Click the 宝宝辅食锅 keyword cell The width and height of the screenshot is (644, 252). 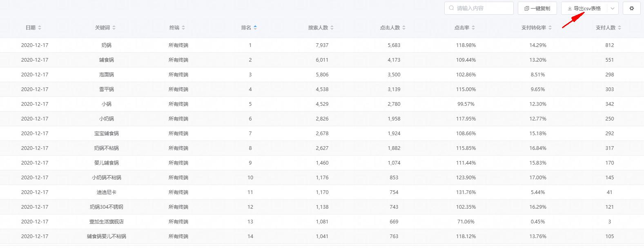[x=106, y=134]
